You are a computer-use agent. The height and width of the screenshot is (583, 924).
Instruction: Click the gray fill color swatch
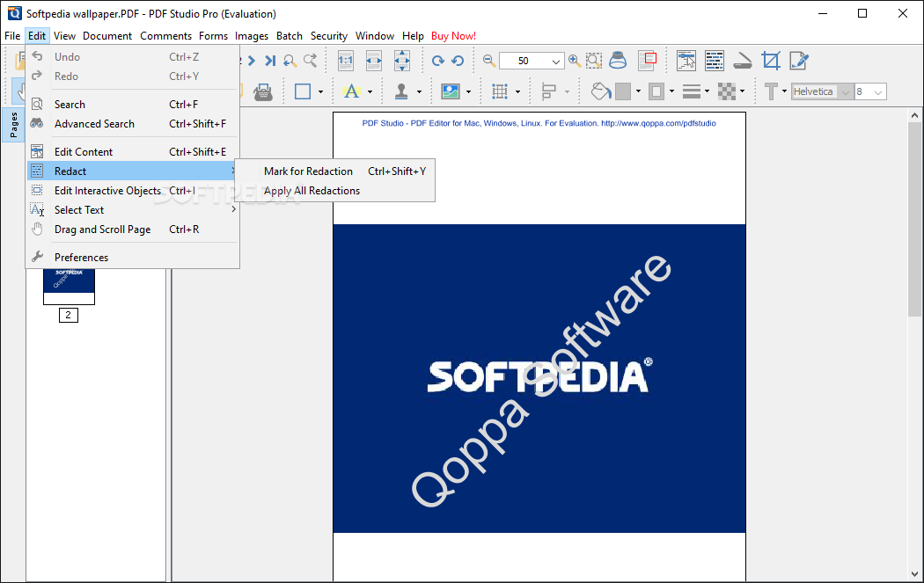click(x=623, y=91)
